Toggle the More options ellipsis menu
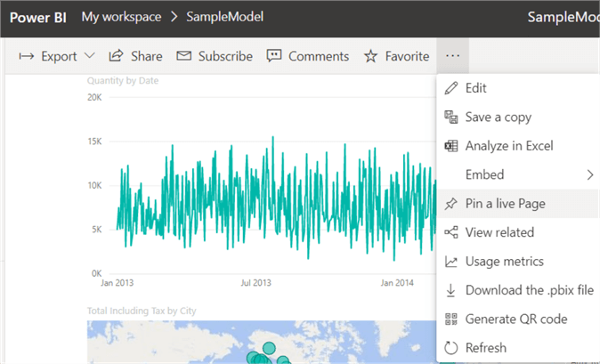This screenshot has width=600, height=364. pos(452,56)
